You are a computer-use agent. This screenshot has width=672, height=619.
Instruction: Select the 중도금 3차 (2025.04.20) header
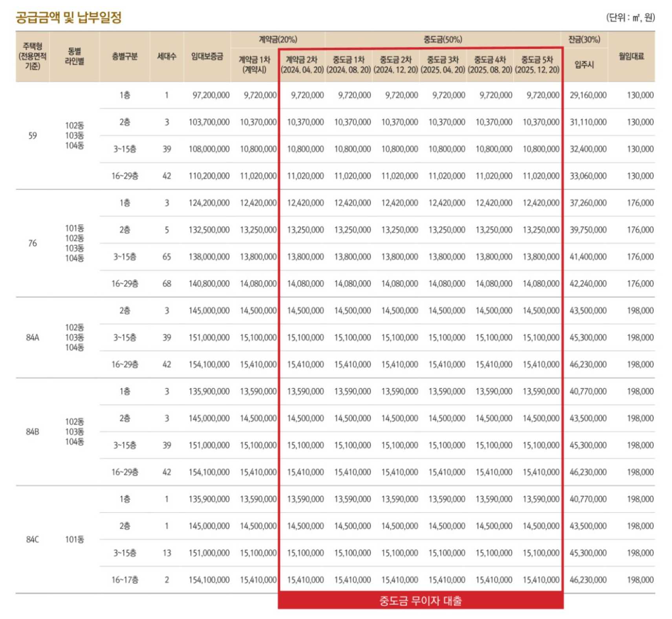click(x=443, y=65)
